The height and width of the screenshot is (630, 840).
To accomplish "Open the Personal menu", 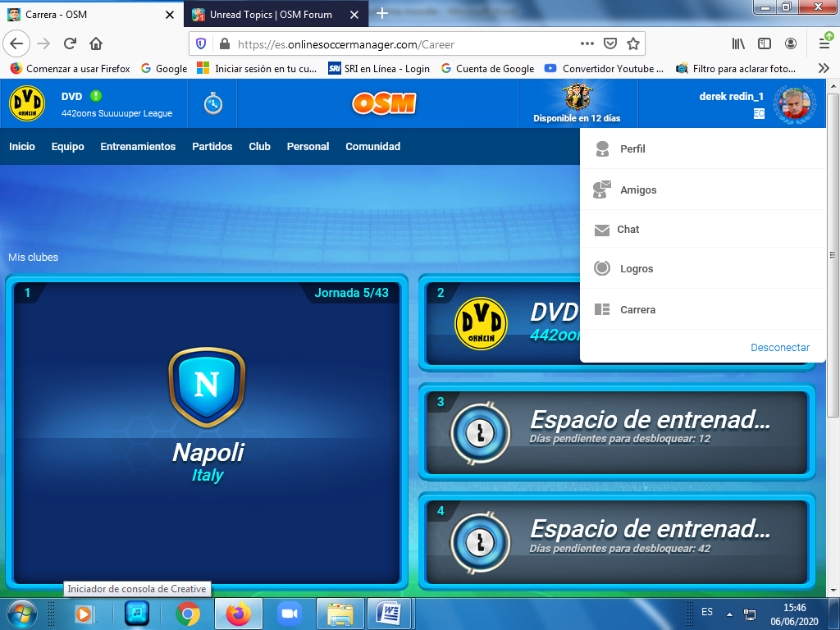I will tap(308, 146).
